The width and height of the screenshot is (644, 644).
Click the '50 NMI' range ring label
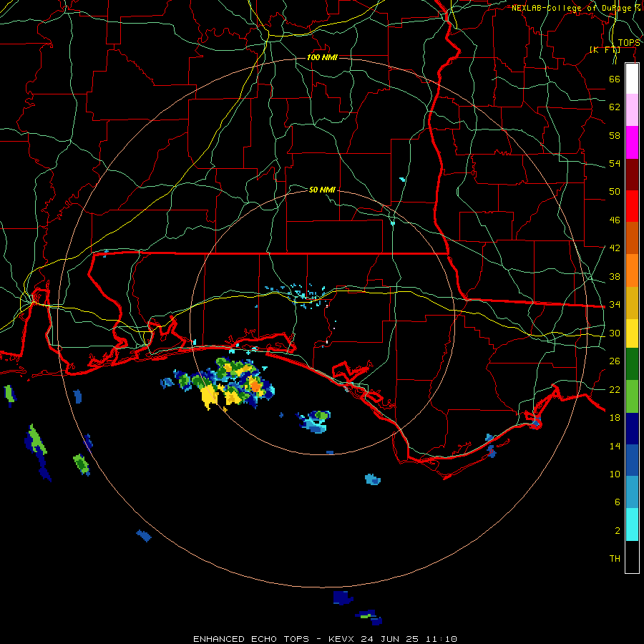point(322,190)
